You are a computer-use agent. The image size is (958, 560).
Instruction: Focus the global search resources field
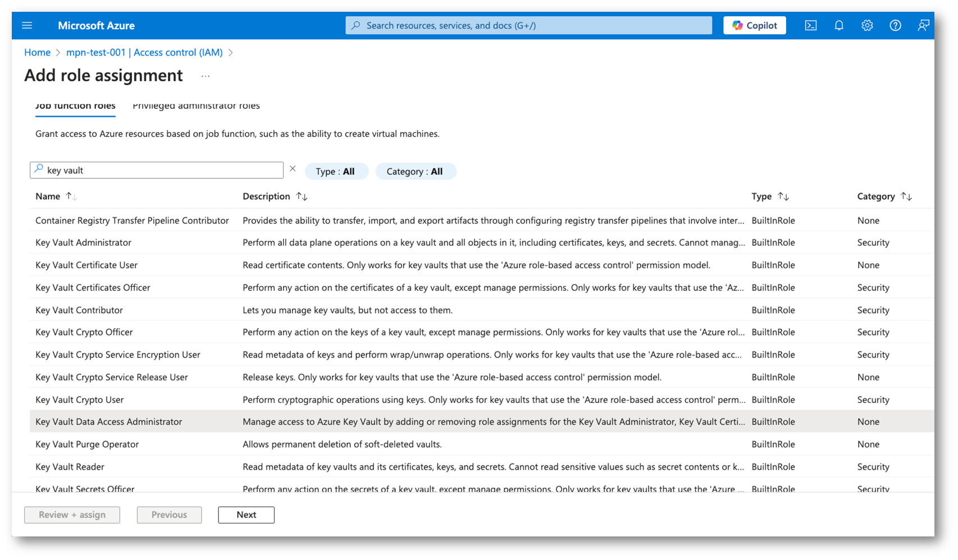point(528,25)
